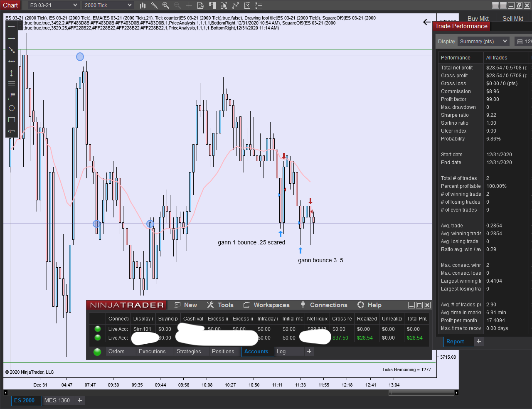Open the 2000 Tick interval dropdown

108,5
